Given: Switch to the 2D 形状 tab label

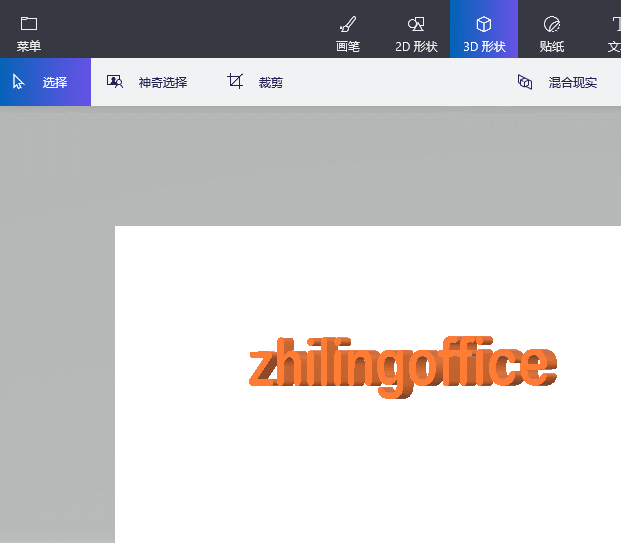Looking at the screenshot, I should [417, 46].
